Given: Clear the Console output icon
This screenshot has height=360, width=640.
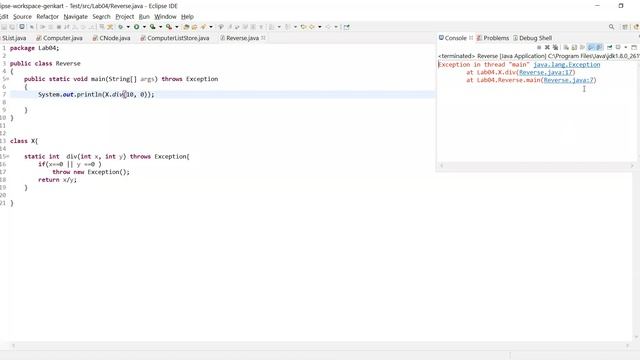Looking at the screenshot, I should click(x=566, y=47).
